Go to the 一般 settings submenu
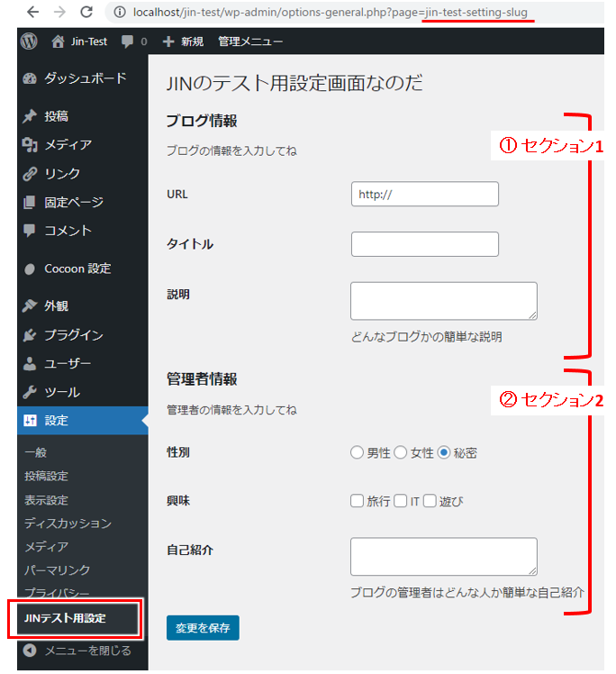 click(36, 452)
